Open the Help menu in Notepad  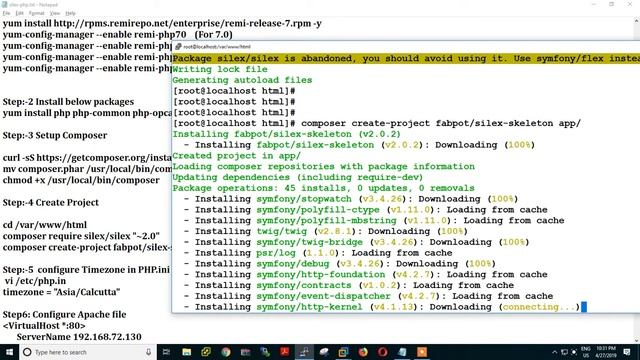[71, 13]
